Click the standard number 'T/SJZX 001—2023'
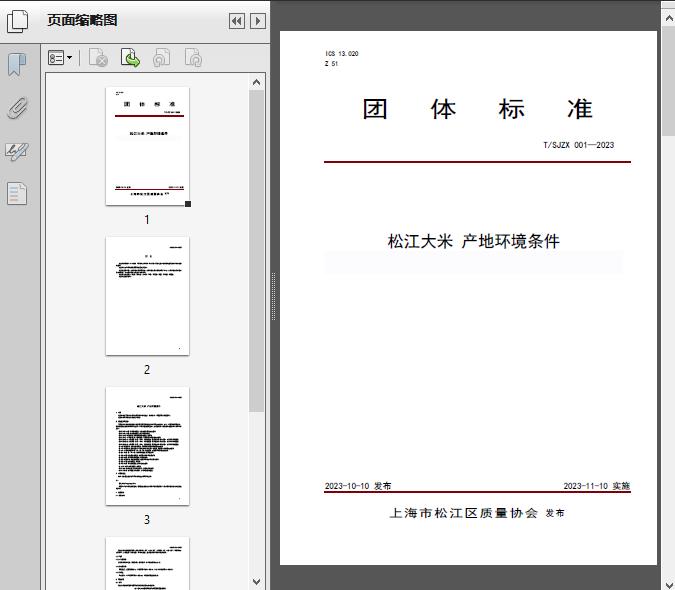675x590 pixels. pyautogui.click(x=579, y=145)
